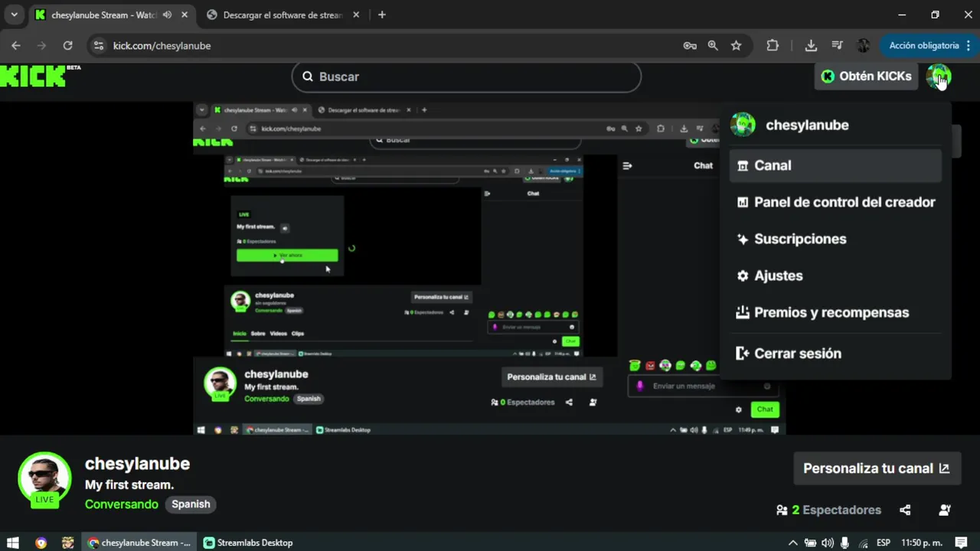Change the ESP keyboard language indicator
This screenshot has height=551, width=980.
884,543
